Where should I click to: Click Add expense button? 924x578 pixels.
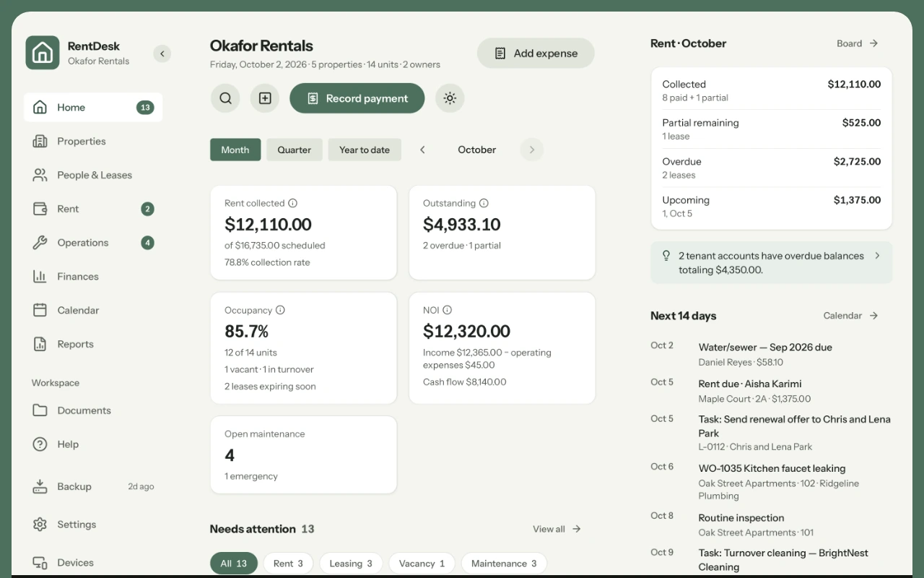536,53
